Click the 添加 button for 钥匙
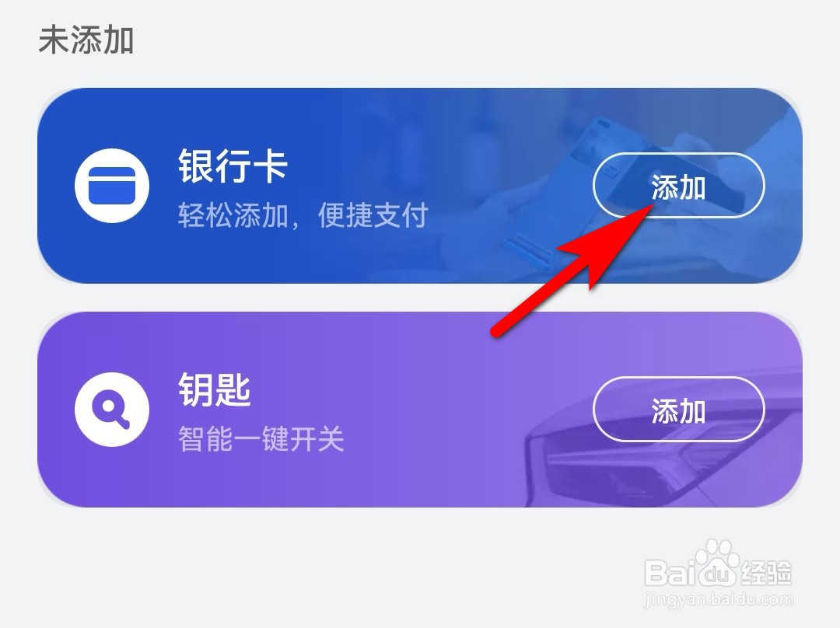The width and height of the screenshot is (840, 628). (x=678, y=410)
